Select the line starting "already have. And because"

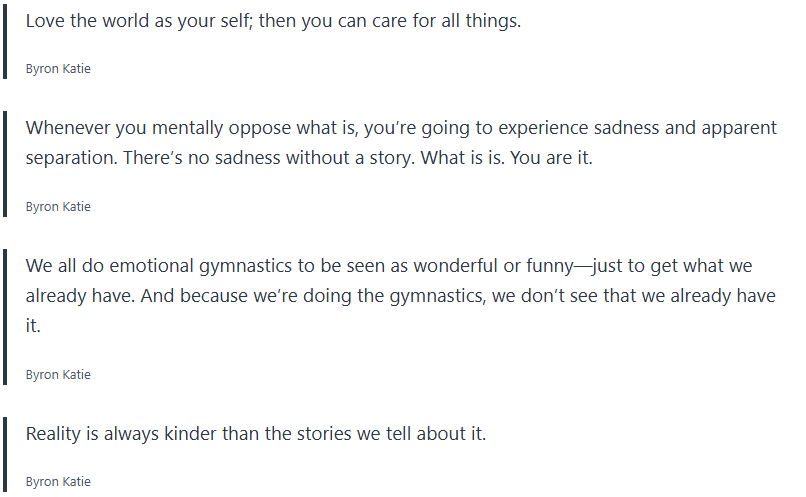pyautogui.click(x=388, y=296)
